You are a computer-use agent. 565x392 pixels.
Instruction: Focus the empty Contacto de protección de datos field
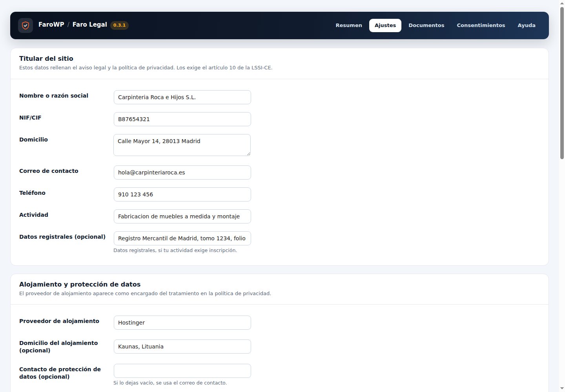point(182,371)
